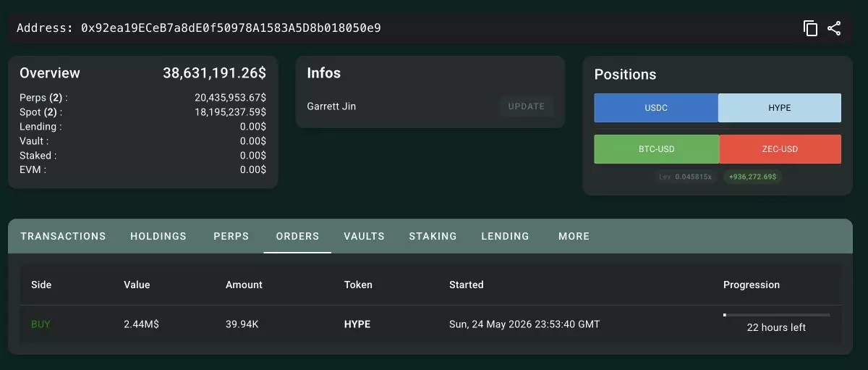Select the HYPE position block

tap(780, 108)
